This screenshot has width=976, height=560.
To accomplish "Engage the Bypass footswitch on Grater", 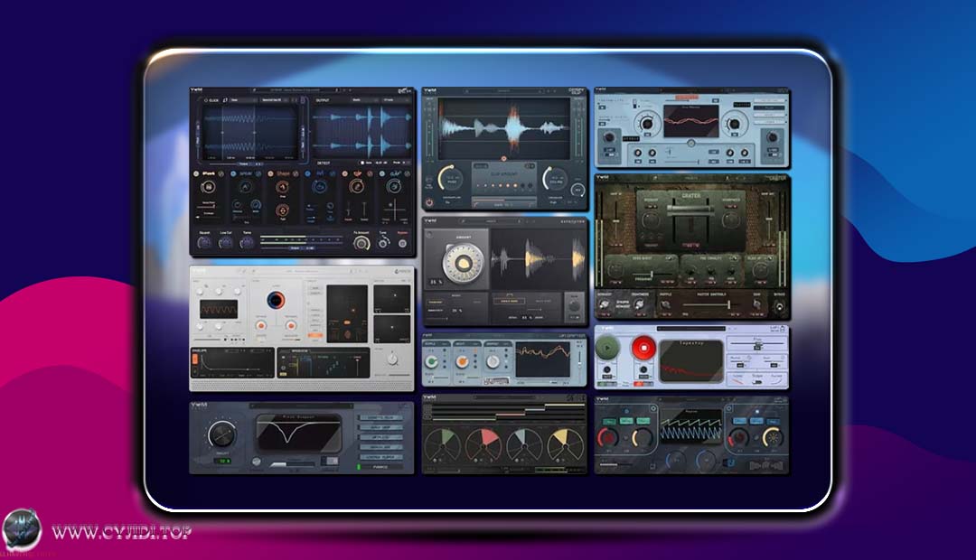I will pyautogui.click(x=778, y=306).
